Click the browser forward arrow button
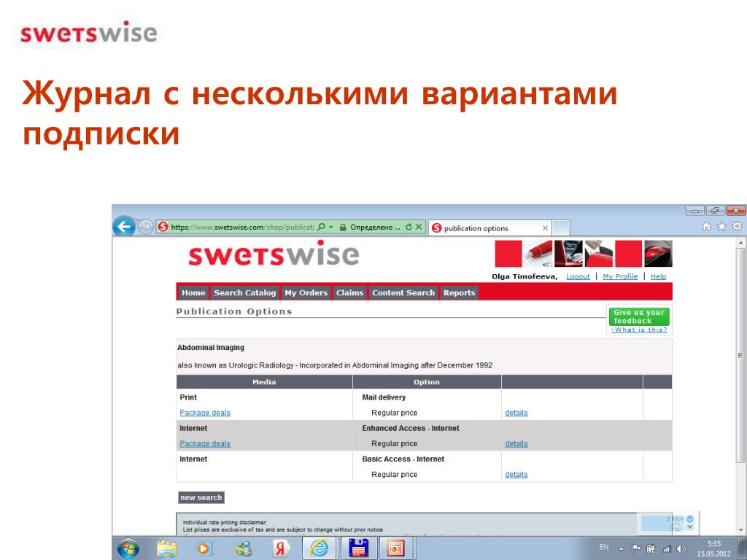This screenshot has height=560, width=747. [145, 227]
